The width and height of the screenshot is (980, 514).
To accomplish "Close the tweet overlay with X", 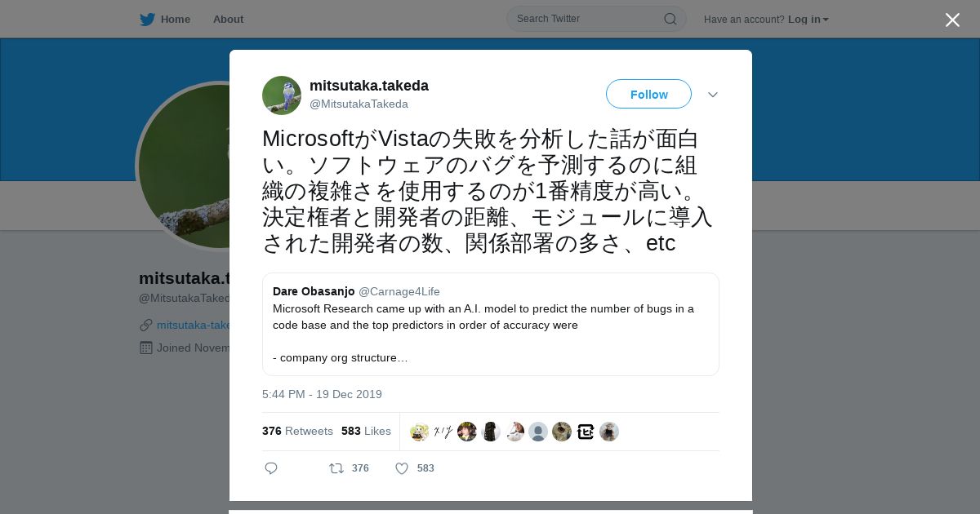I will (952, 20).
